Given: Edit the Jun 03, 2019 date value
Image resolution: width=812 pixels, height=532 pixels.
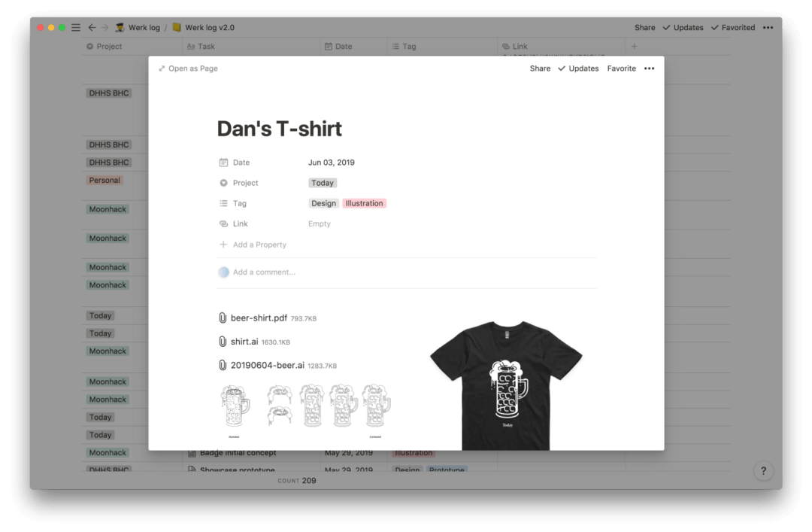Looking at the screenshot, I should coord(332,163).
